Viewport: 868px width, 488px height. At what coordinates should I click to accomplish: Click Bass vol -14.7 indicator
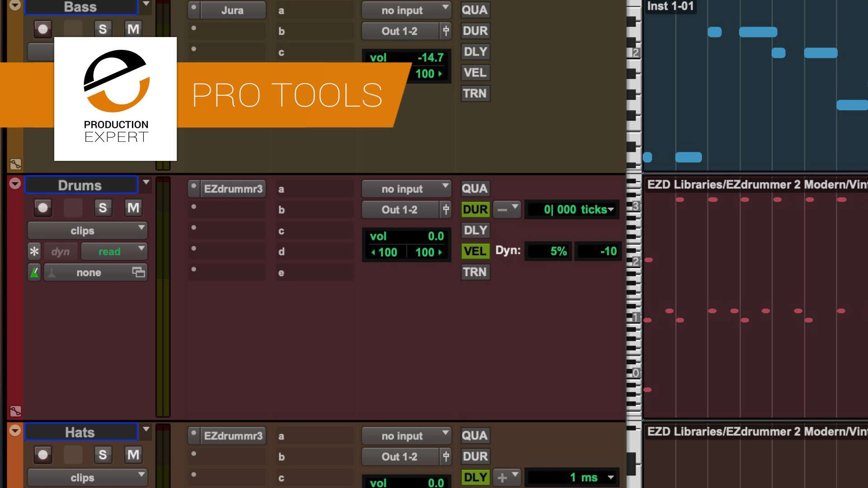point(406,58)
